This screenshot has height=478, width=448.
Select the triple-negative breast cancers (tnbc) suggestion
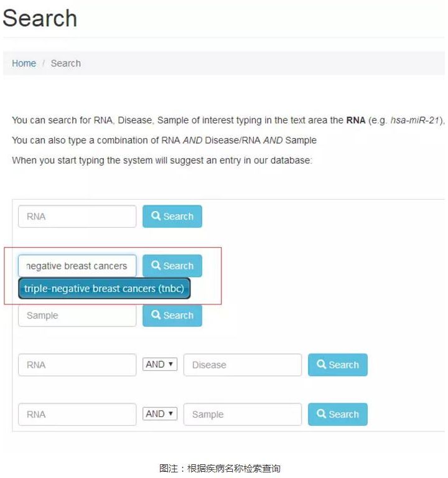[105, 289]
